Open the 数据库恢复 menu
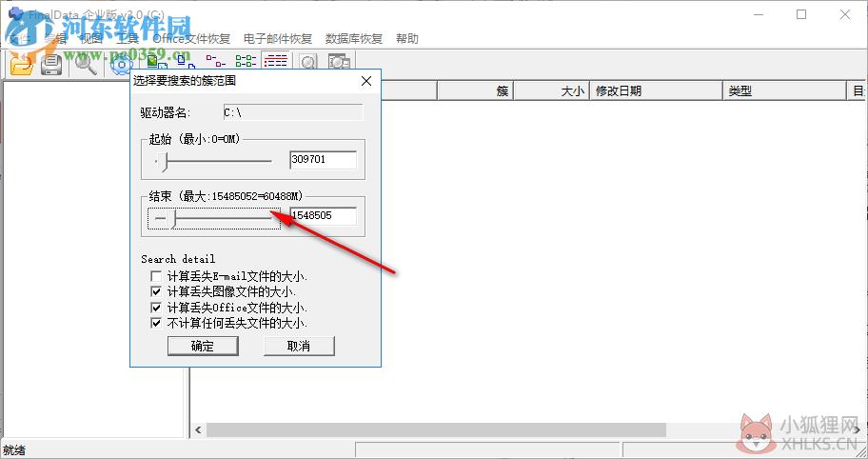The width and height of the screenshot is (868, 459). (354, 39)
